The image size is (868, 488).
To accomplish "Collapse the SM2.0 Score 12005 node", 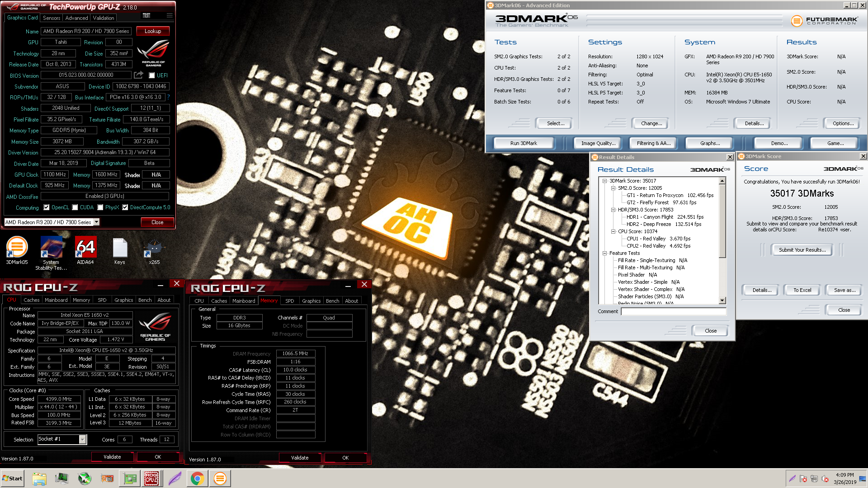I will (x=613, y=188).
